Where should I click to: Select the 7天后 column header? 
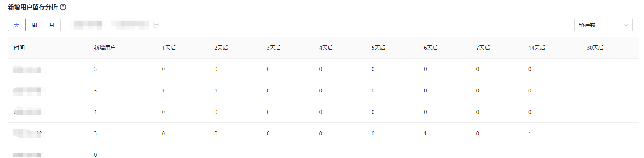click(483, 48)
